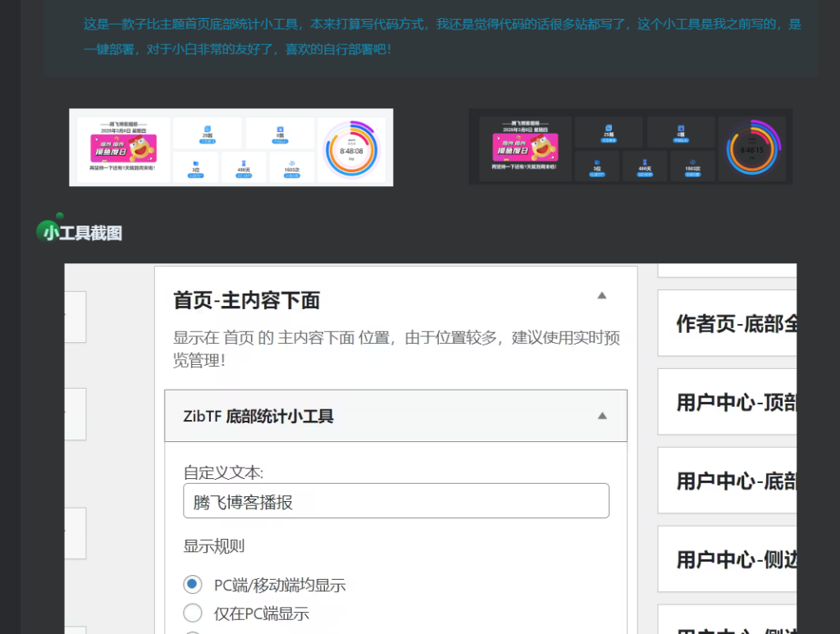Click the clock dial in the dark theme preview
The height and width of the screenshot is (634, 840).
point(754,148)
